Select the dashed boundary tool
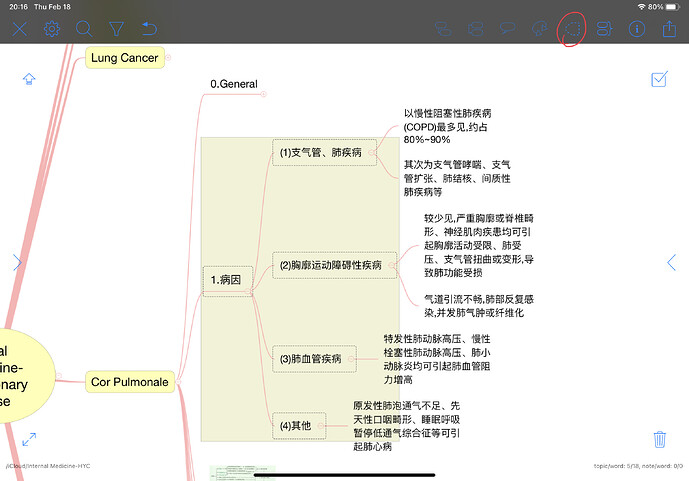Image resolution: width=689 pixels, height=481 pixels. pyautogui.click(x=572, y=29)
